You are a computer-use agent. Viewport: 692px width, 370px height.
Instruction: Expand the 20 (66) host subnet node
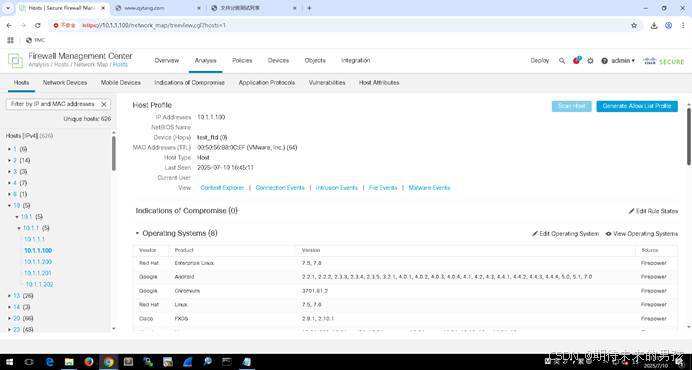click(x=9, y=318)
